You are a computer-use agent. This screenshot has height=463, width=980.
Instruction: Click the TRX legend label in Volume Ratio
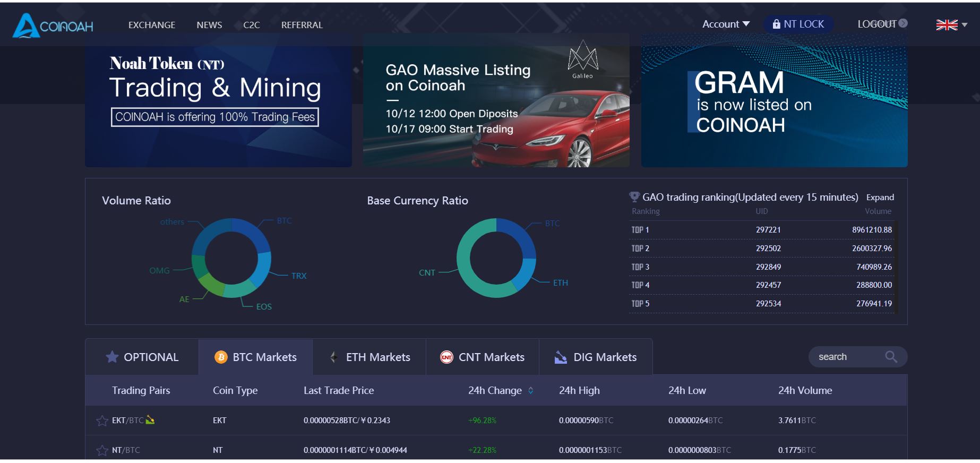point(299,276)
